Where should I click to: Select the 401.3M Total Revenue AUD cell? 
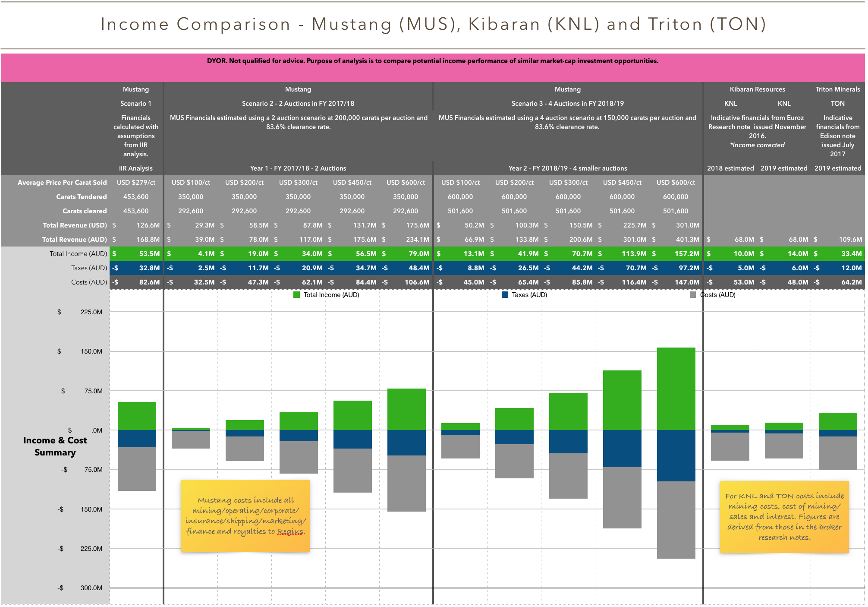[x=676, y=240]
